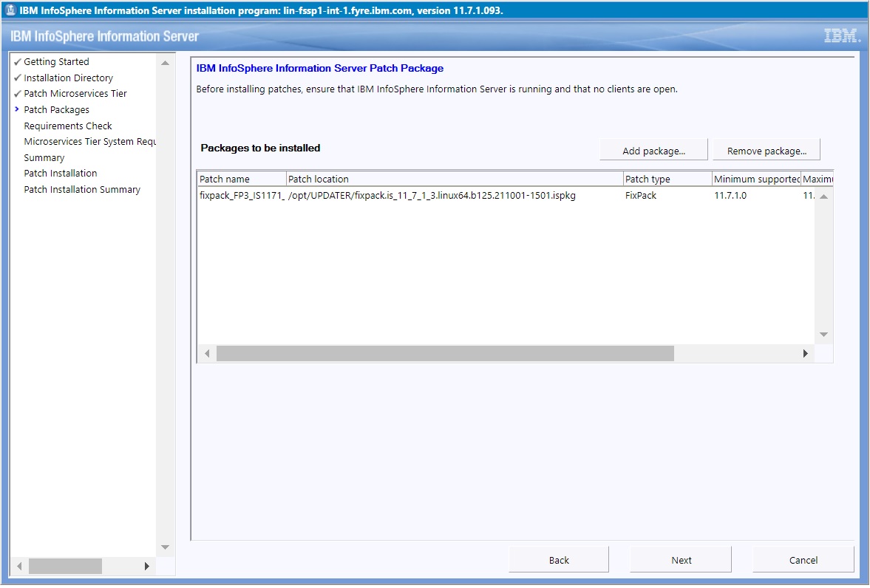Open the Getting Started step
Screen dimensions: 870x588
(56, 61)
